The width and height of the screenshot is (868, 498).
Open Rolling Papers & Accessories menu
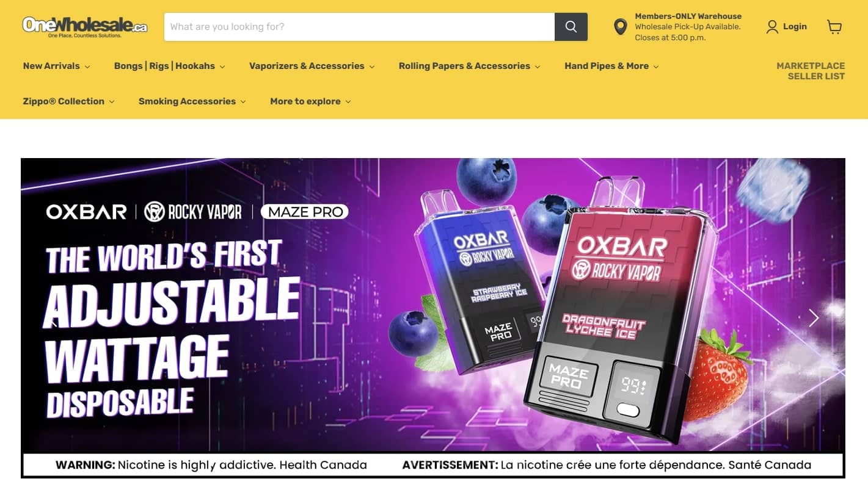pos(470,66)
